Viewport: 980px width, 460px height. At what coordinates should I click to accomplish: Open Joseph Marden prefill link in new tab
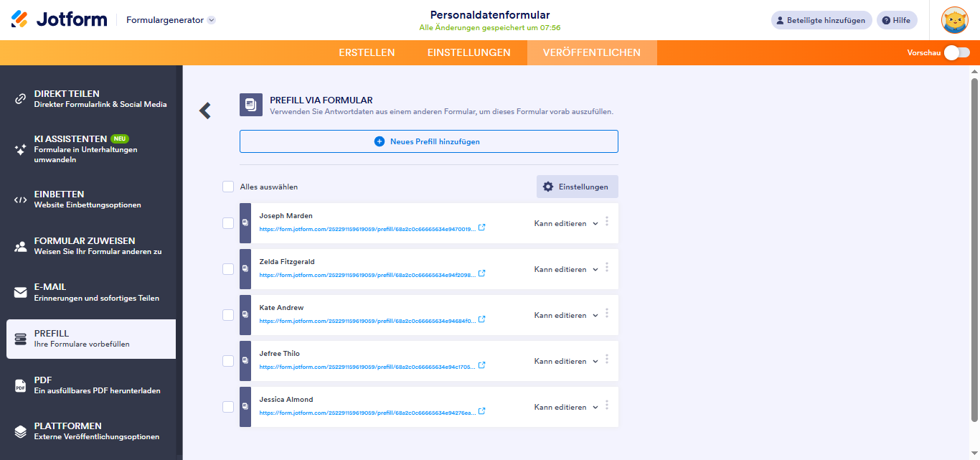[x=482, y=227]
